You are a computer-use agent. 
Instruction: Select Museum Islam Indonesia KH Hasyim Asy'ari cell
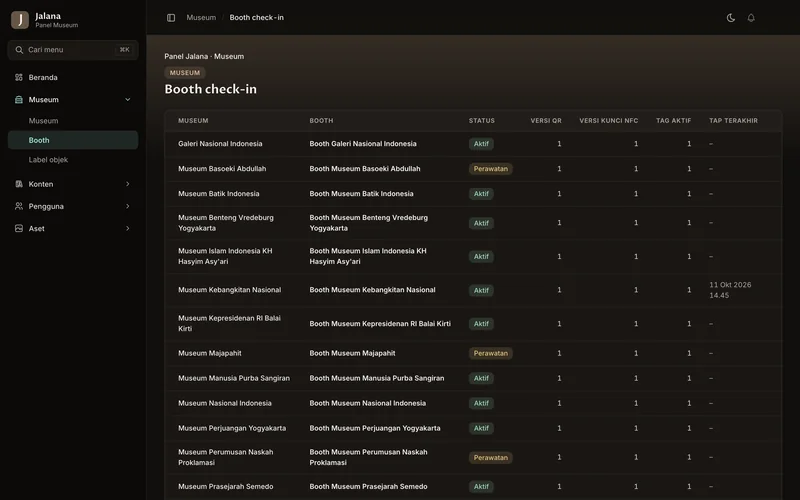point(225,256)
